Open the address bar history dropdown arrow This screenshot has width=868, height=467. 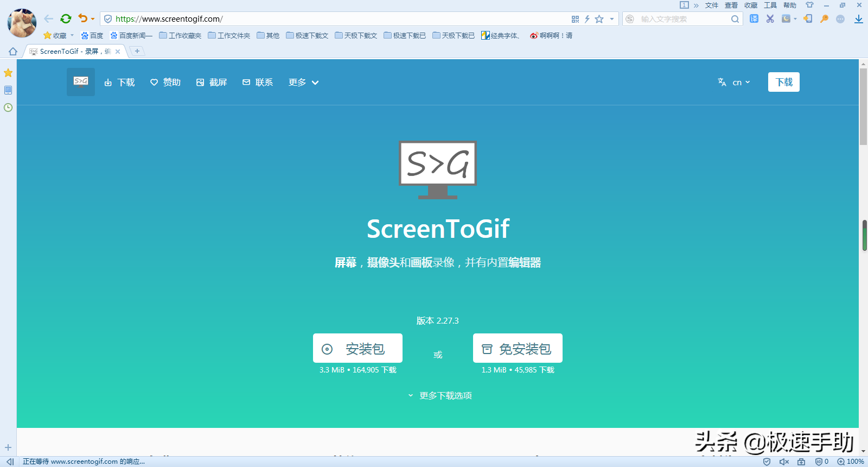click(612, 19)
